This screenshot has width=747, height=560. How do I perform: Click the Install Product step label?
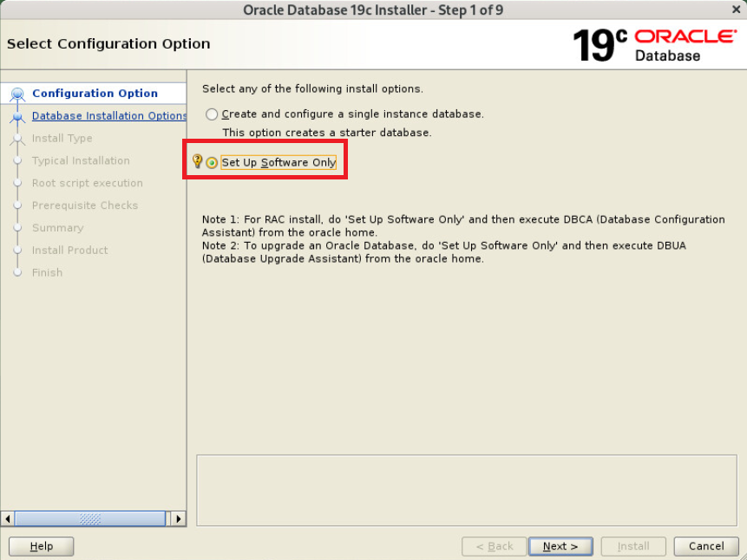click(69, 250)
